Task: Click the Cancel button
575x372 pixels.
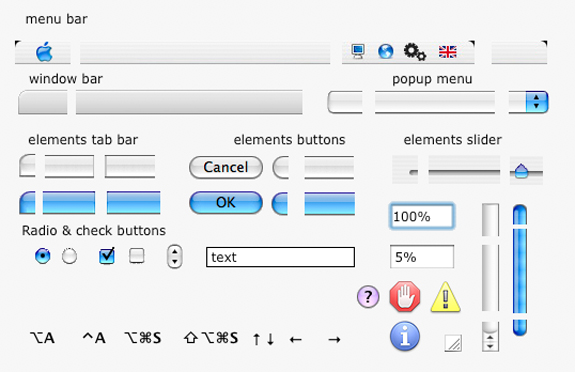Action: click(226, 168)
